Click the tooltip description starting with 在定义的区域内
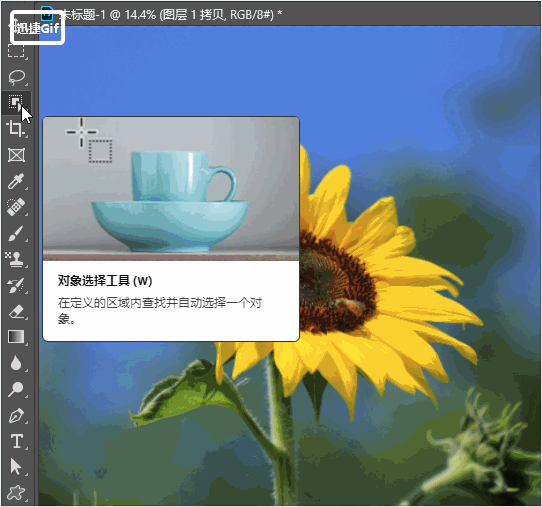Image resolution: width=542 pixels, height=507 pixels. pos(160,310)
